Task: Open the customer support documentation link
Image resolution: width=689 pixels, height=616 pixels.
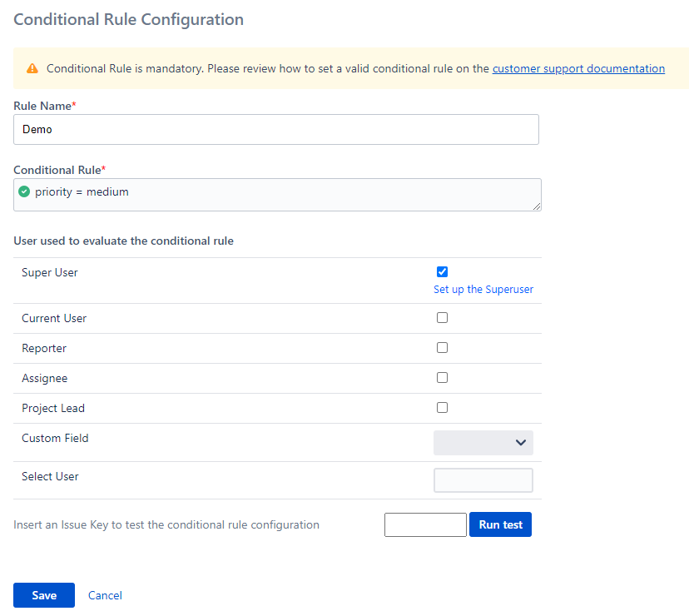Action: [578, 69]
